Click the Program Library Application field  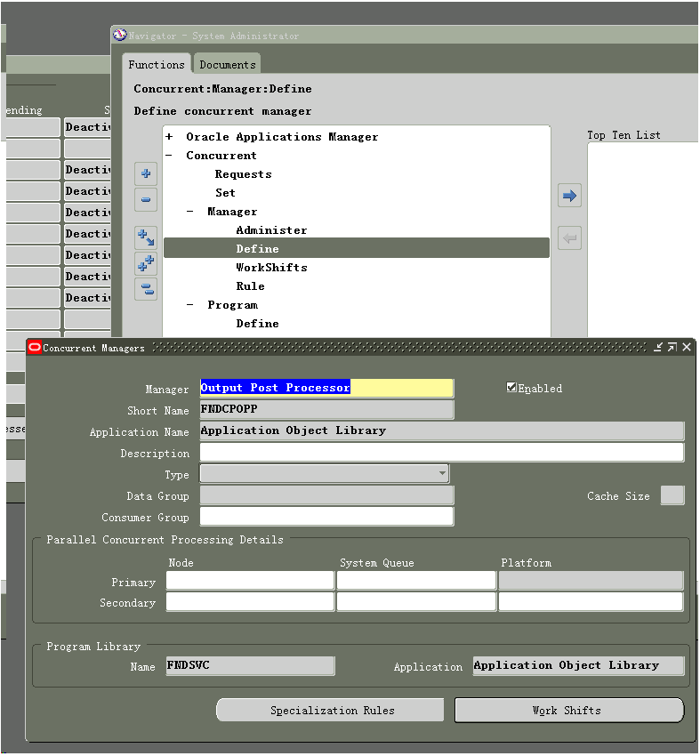coord(578,666)
